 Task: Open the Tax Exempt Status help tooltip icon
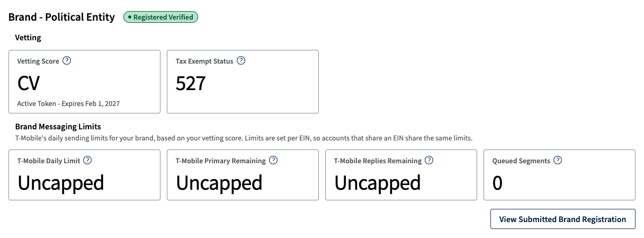pos(241,60)
